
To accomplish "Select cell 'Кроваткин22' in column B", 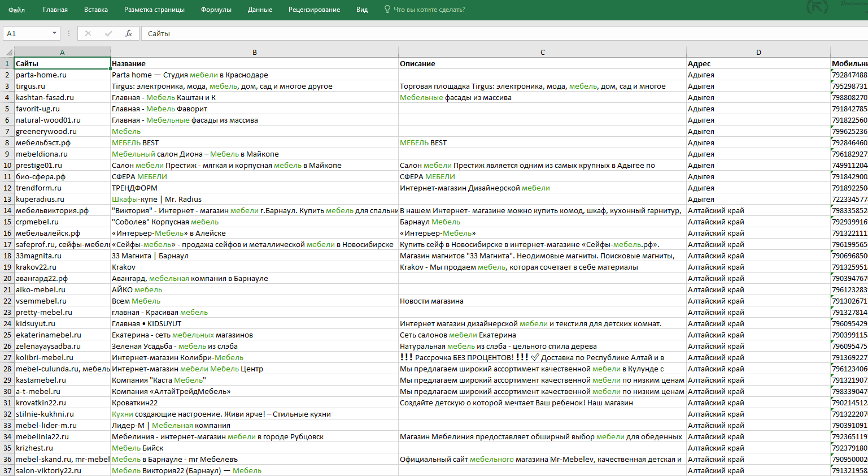I will click(255, 403).
